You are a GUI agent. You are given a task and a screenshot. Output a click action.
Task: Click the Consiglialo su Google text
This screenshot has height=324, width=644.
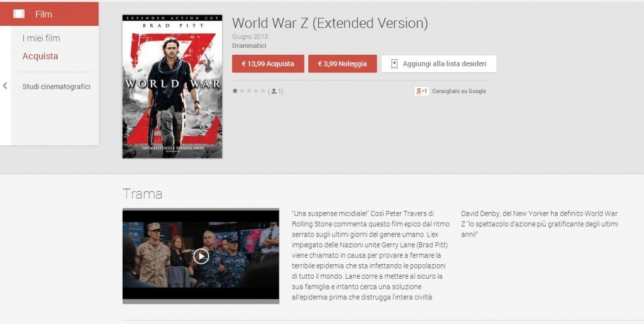(458, 91)
